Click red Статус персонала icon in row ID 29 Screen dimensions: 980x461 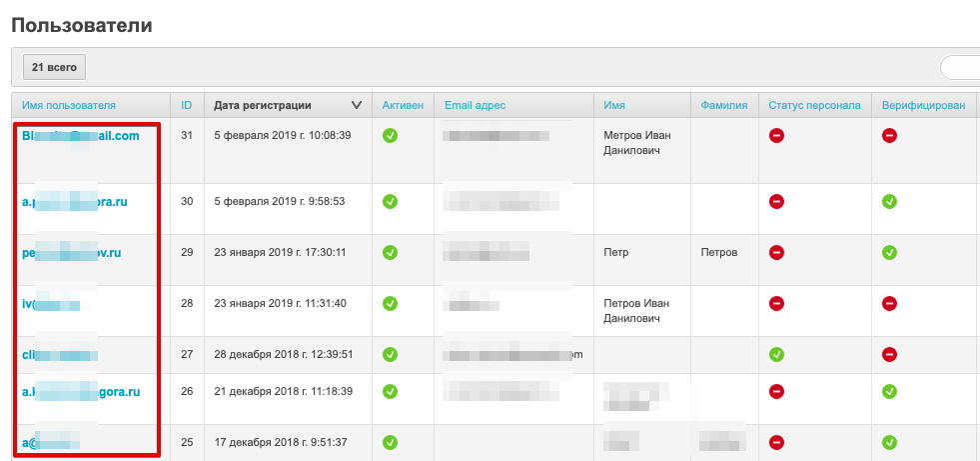(776, 253)
